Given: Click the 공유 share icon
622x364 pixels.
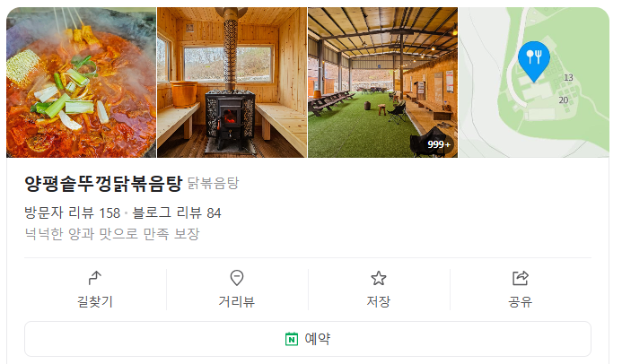Looking at the screenshot, I should (x=520, y=278).
